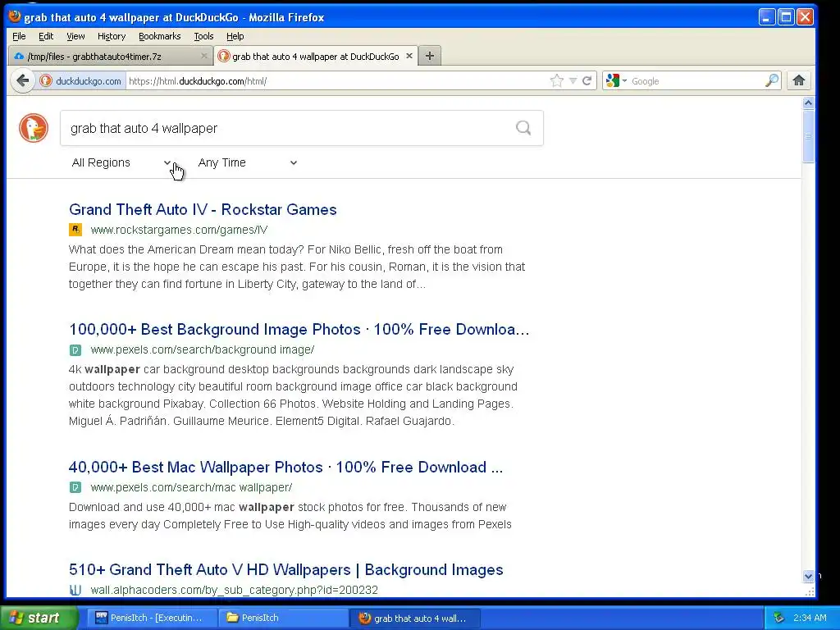Click Pexels favicon beside mac wallpaper URL
Screen dimensions: 840x630
click(75, 487)
